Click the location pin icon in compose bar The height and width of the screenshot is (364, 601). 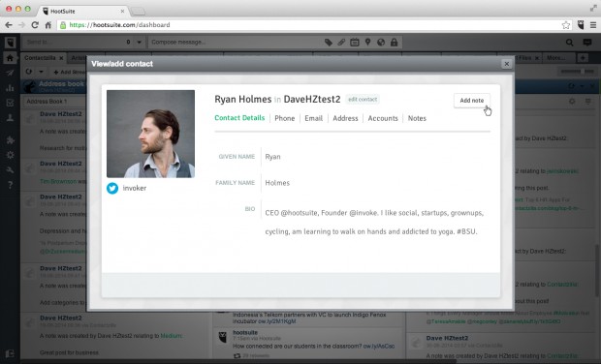point(367,42)
